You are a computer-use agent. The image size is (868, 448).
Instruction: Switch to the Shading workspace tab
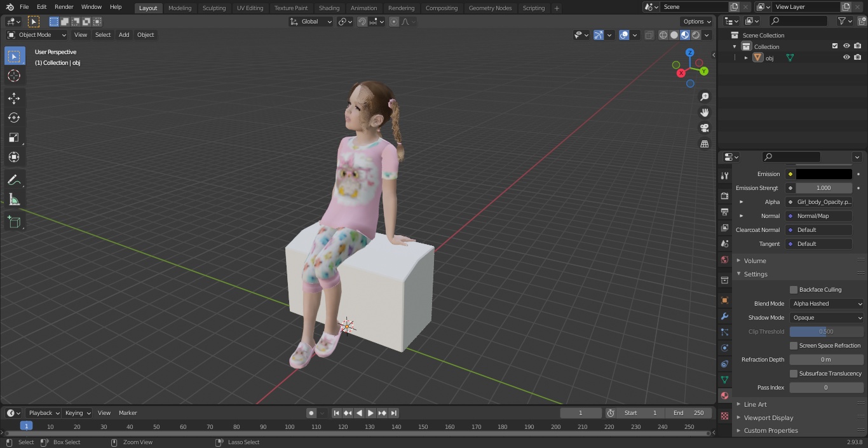pos(329,8)
